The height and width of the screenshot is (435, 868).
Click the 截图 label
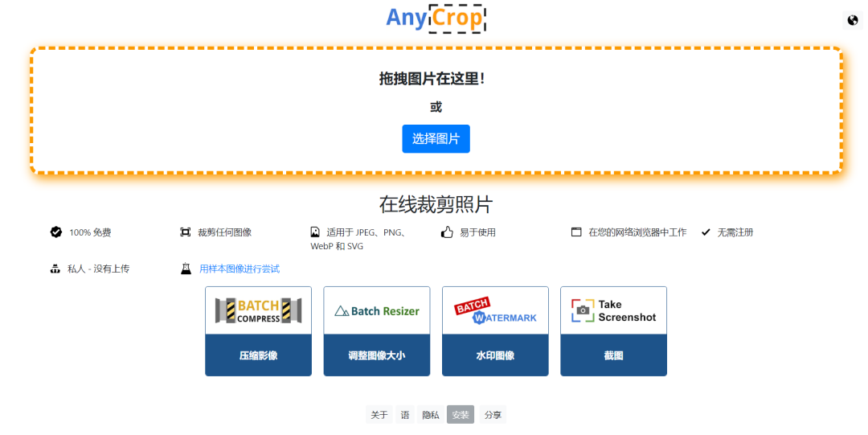pyautogui.click(x=614, y=355)
